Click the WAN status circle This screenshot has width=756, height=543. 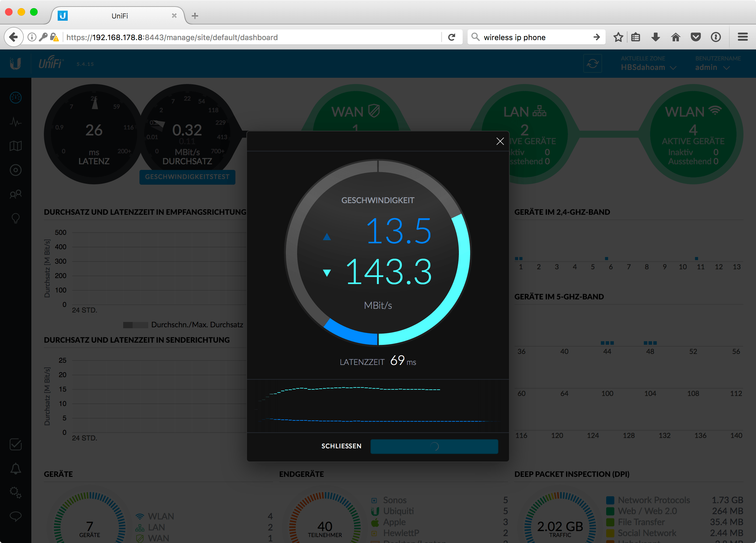[356, 108]
